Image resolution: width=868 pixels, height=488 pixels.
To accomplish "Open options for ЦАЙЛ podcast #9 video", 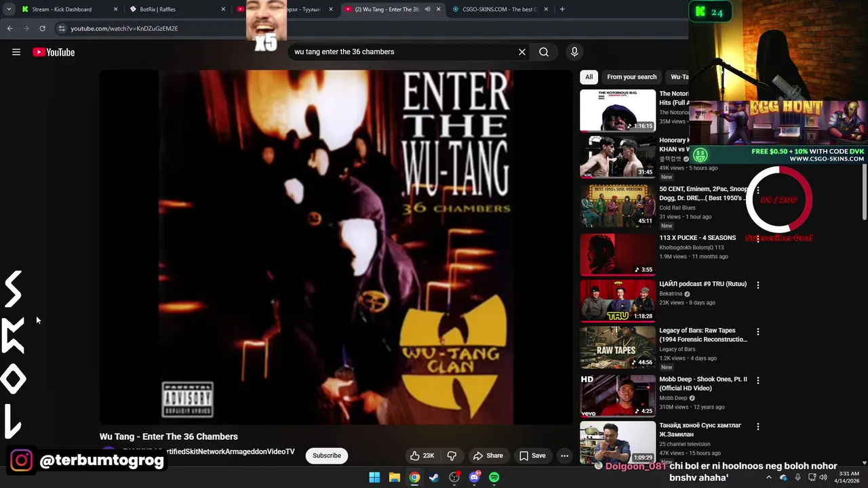I will tap(758, 285).
